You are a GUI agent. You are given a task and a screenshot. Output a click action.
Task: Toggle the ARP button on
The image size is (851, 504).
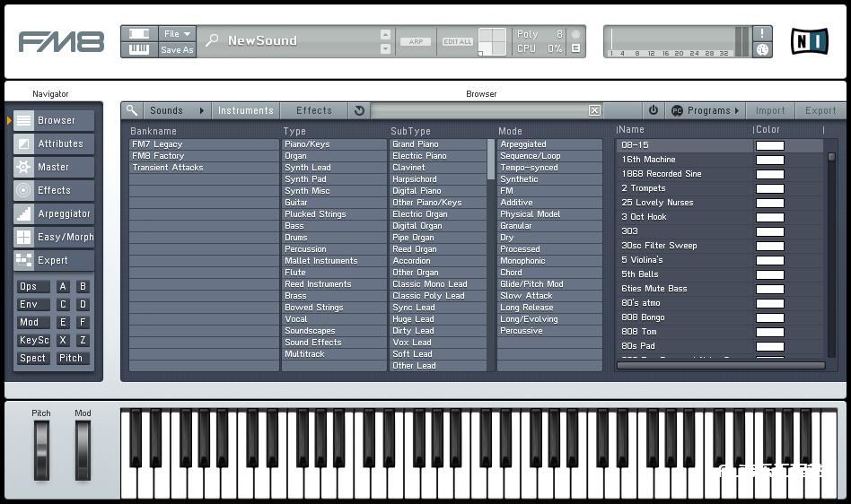[416, 41]
